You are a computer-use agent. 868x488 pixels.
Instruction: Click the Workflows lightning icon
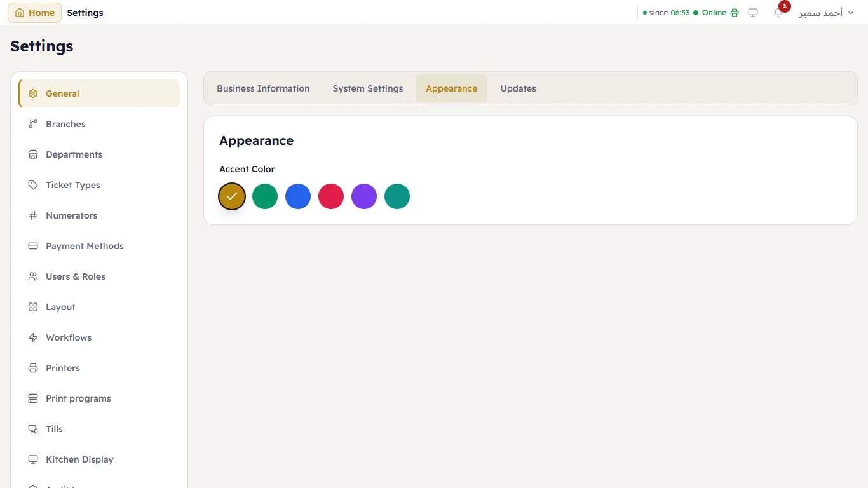pyautogui.click(x=33, y=337)
